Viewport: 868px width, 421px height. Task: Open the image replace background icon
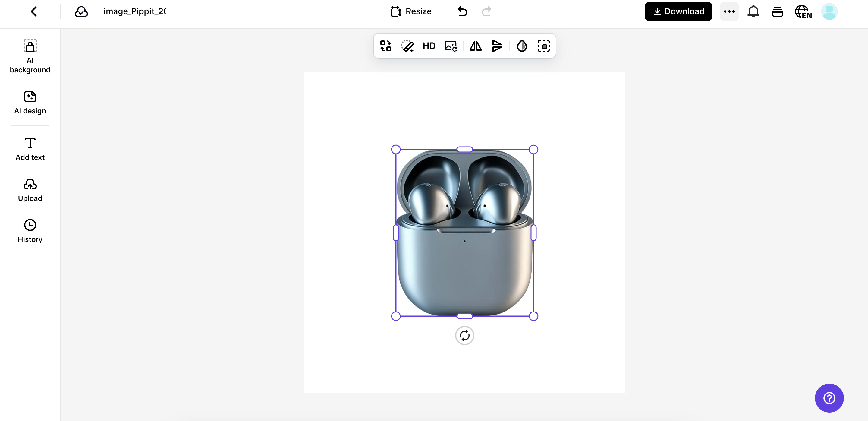click(x=451, y=46)
